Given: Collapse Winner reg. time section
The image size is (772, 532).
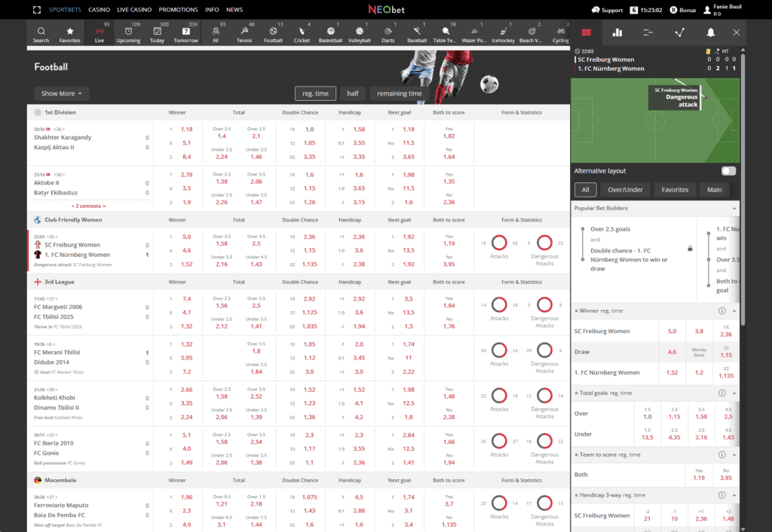Looking at the screenshot, I should 734,310.
